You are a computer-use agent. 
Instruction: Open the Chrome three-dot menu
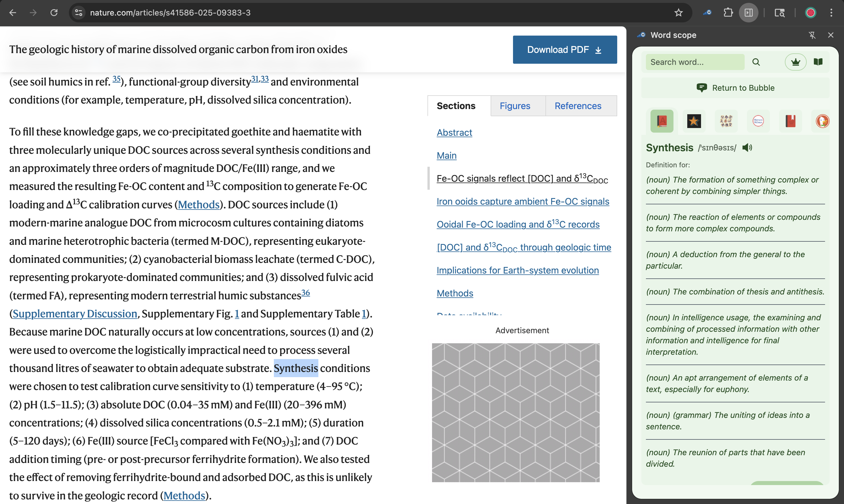pos(831,13)
